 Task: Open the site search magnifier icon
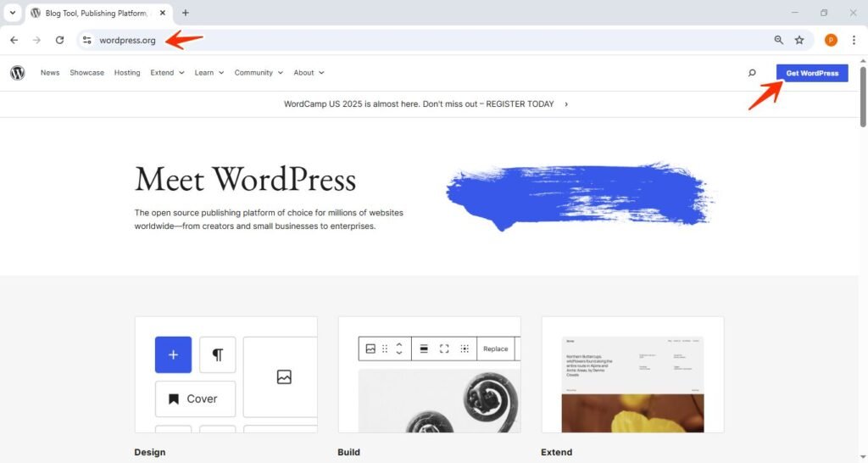pos(752,73)
